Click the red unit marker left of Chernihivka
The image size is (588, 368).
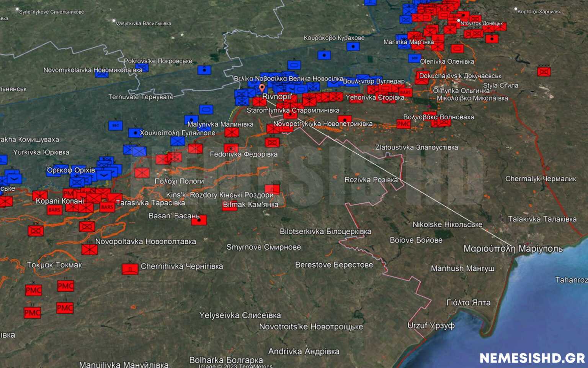(x=130, y=269)
